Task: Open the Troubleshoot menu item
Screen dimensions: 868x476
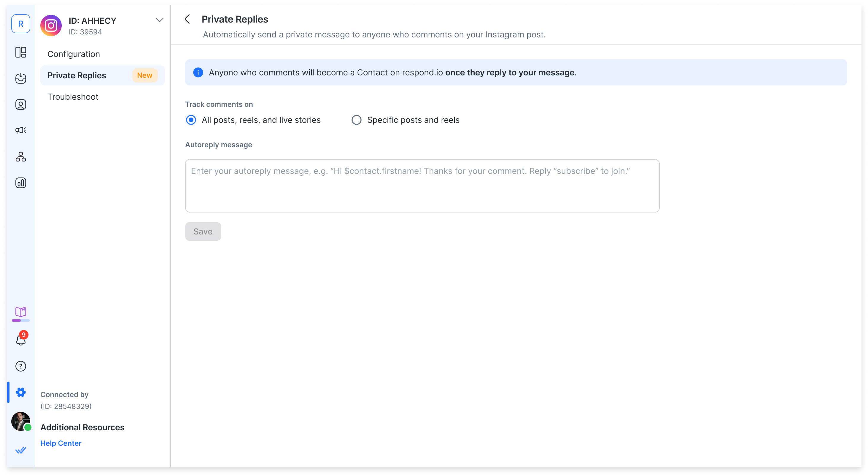Action: click(73, 97)
